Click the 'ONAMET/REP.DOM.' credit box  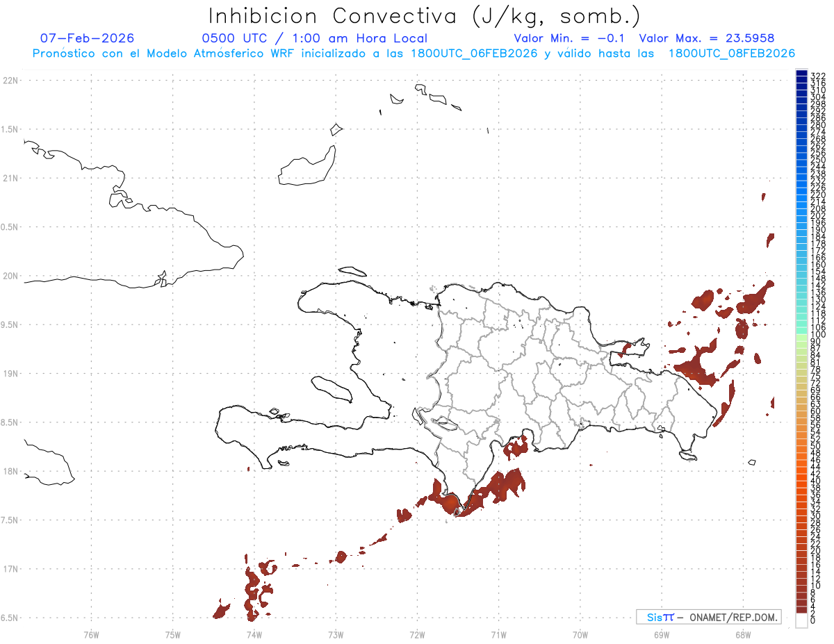pyautogui.click(x=709, y=617)
